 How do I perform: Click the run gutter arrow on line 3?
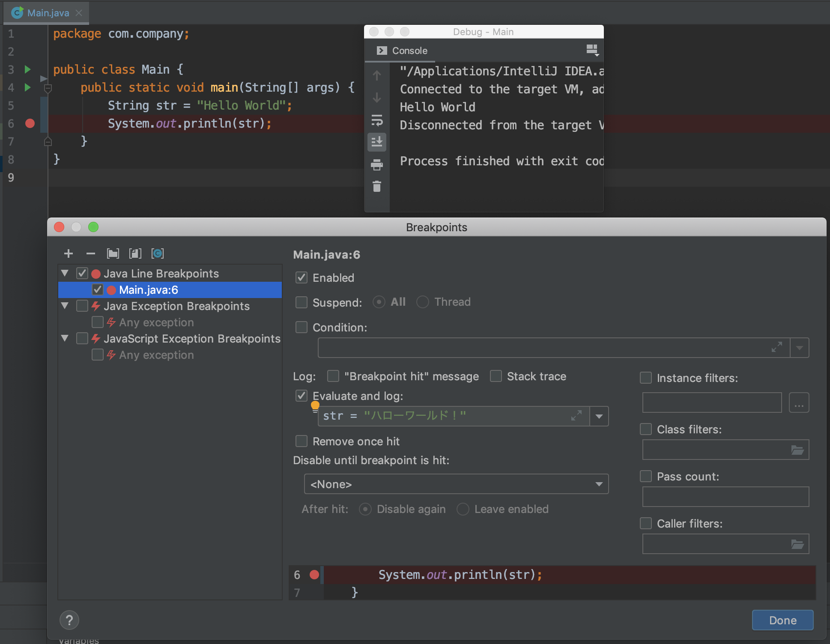click(27, 69)
